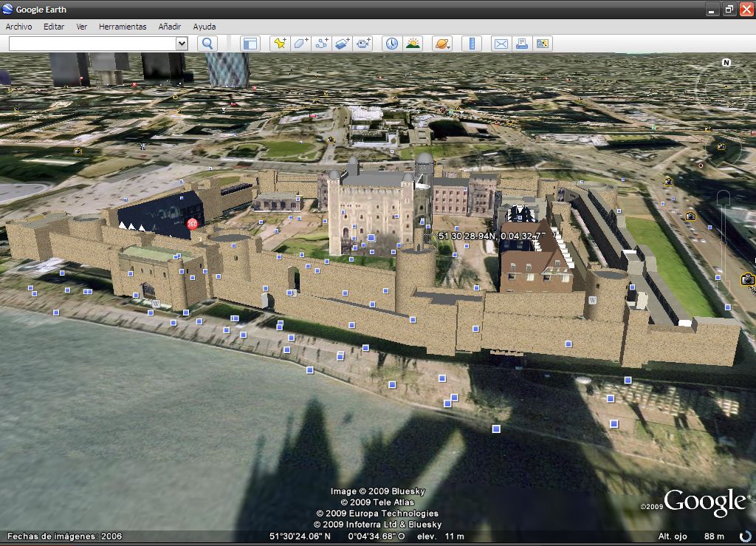The width and height of the screenshot is (756, 546).
Task: Click the Wikipedia icon on riverside gatehouse
Action: 156,304
